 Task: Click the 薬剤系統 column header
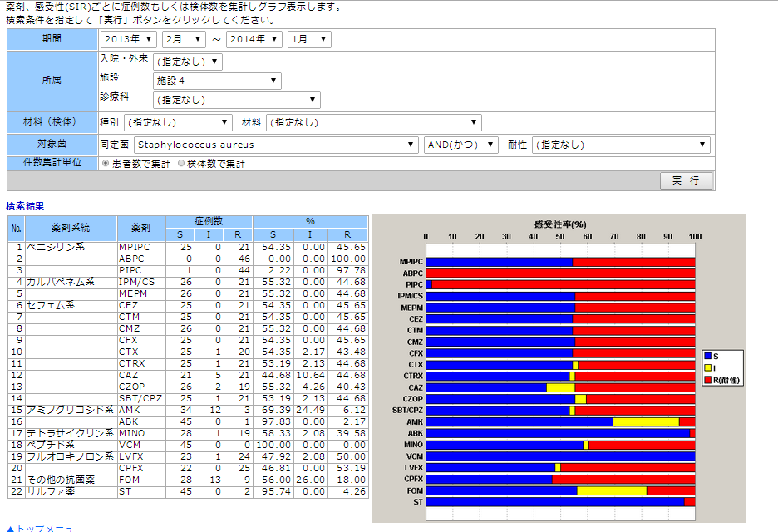pyautogui.click(x=71, y=228)
